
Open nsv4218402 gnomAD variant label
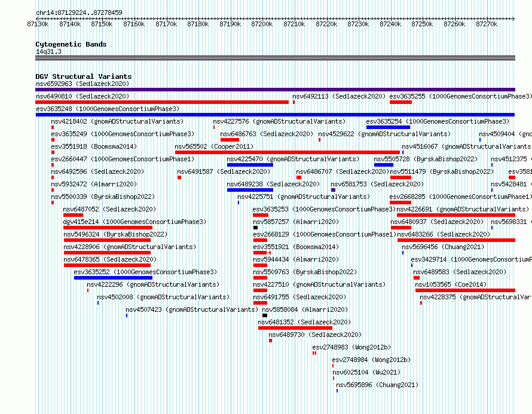tap(117, 121)
